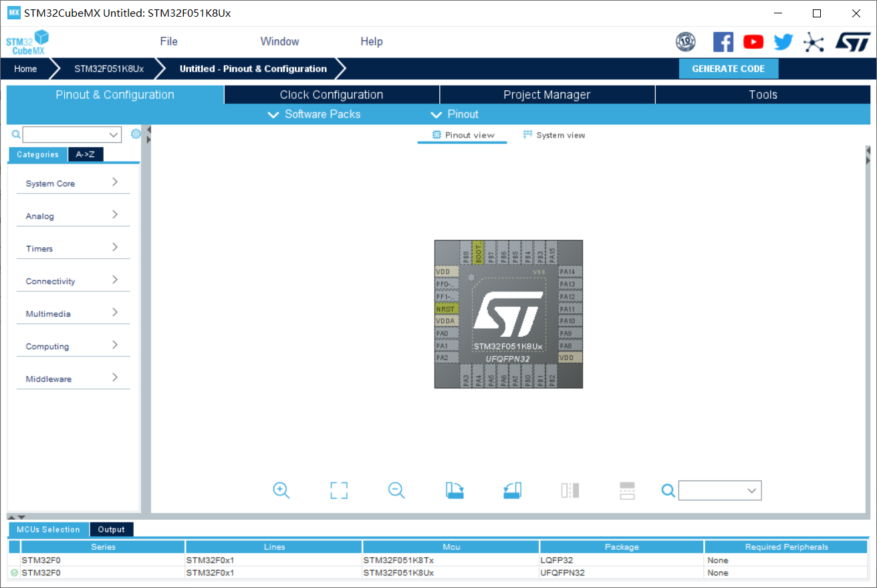The width and height of the screenshot is (877, 588).
Task: Select the Pinout view toggle
Action: 463,135
